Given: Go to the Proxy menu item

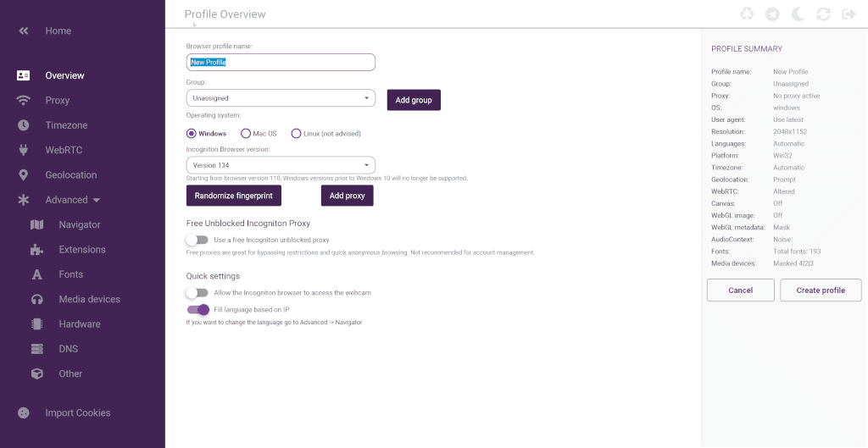Looking at the screenshot, I should tap(57, 101).
